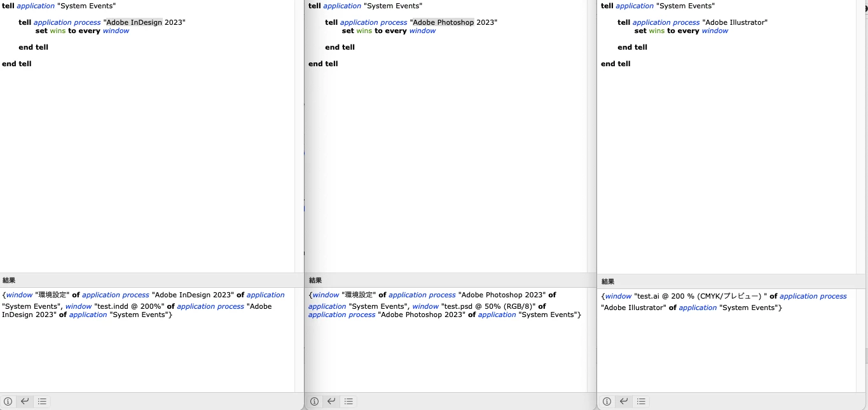The width and height of the screenshot is (868, 410).
Task: Show description pane in InDesign script window
Action: point(8,402)
